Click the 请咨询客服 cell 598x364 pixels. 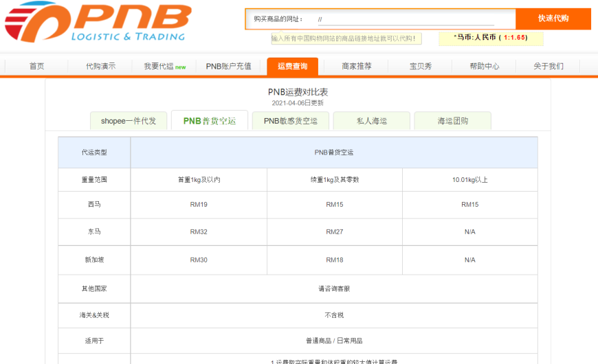point(334,289)
